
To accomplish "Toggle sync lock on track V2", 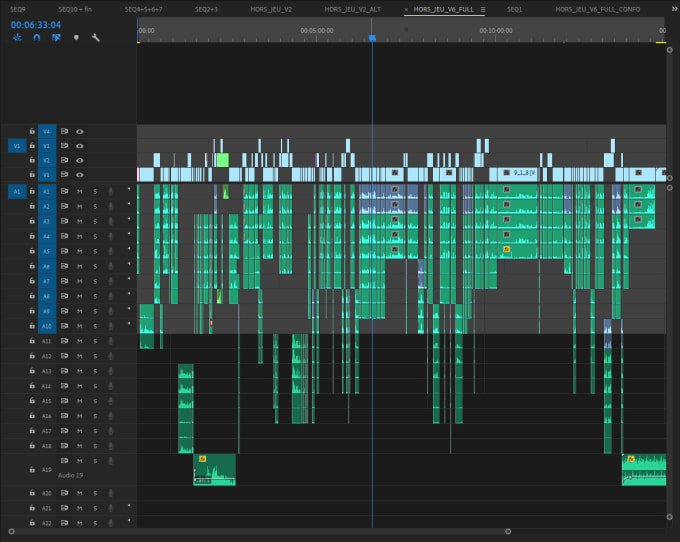I will (64, 160).
